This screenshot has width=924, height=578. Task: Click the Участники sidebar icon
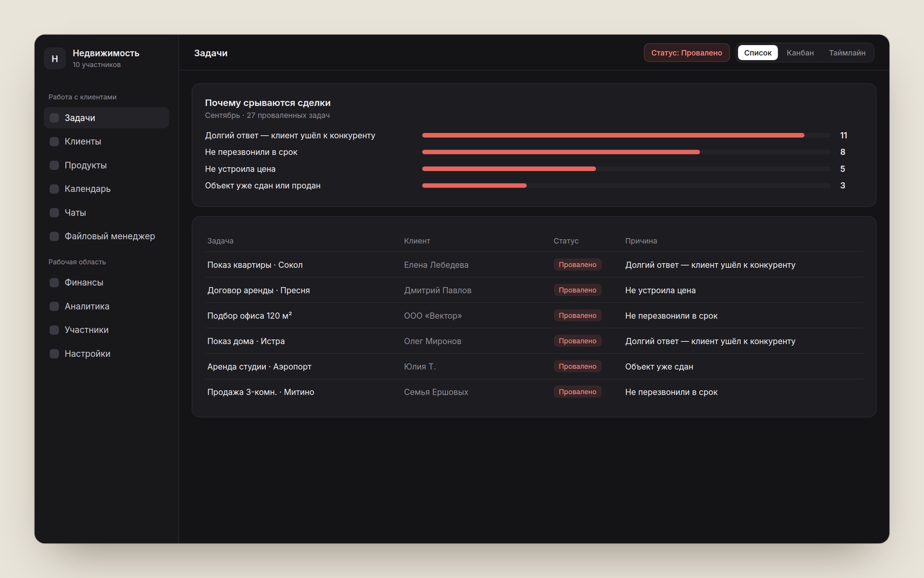pos(54,330)
